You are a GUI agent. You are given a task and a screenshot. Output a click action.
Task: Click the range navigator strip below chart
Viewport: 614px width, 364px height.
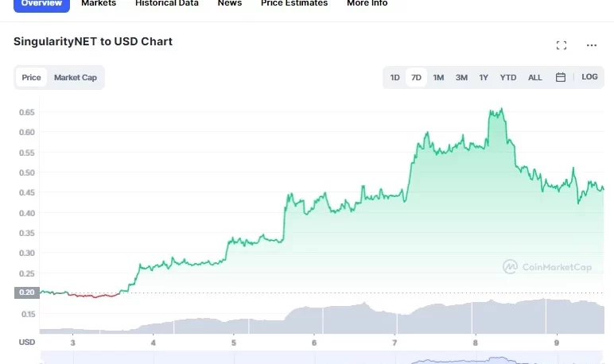[322, 358]
